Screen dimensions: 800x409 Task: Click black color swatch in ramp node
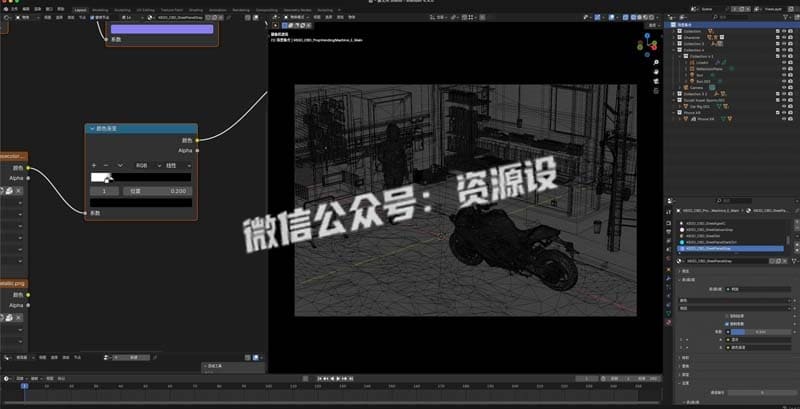click(x=141, y=202)
